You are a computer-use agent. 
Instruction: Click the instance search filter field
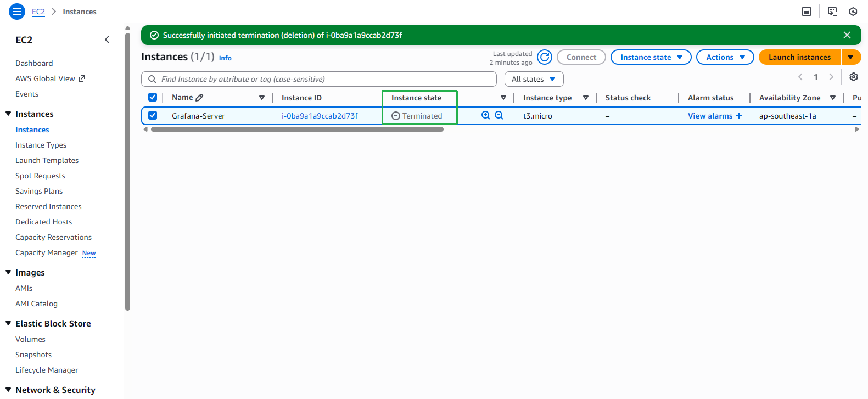click(319, 79)
